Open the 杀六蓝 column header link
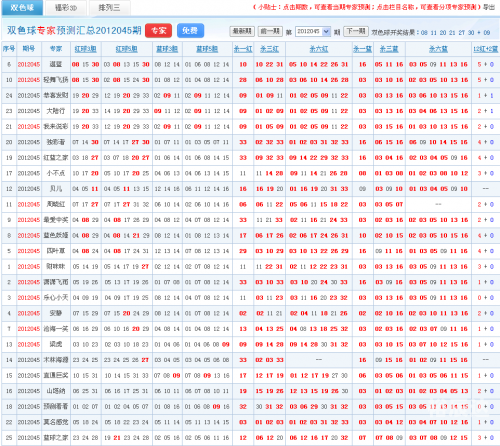The height and width of the screenshot is (446, 500). pyautogui.click(x=438, y=49)
